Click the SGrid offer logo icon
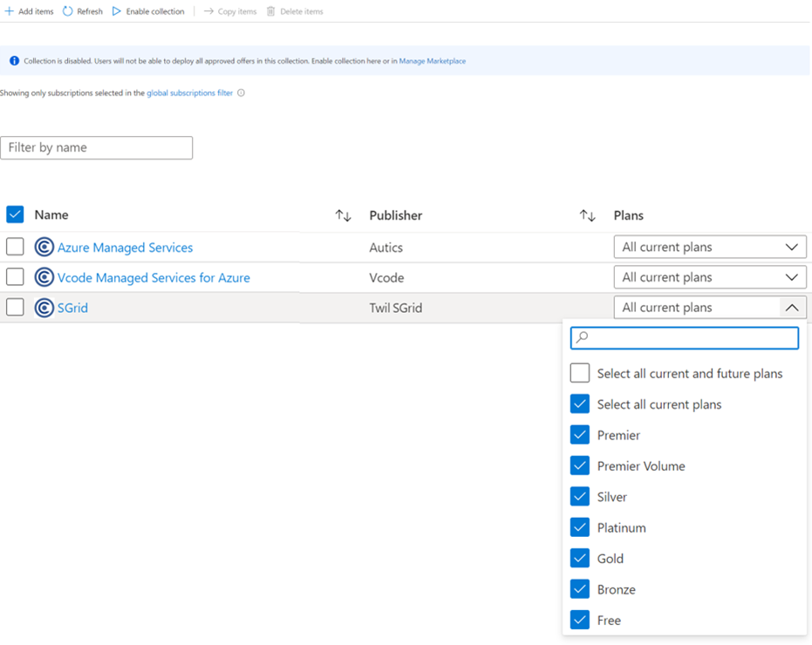 click(44, 308)
